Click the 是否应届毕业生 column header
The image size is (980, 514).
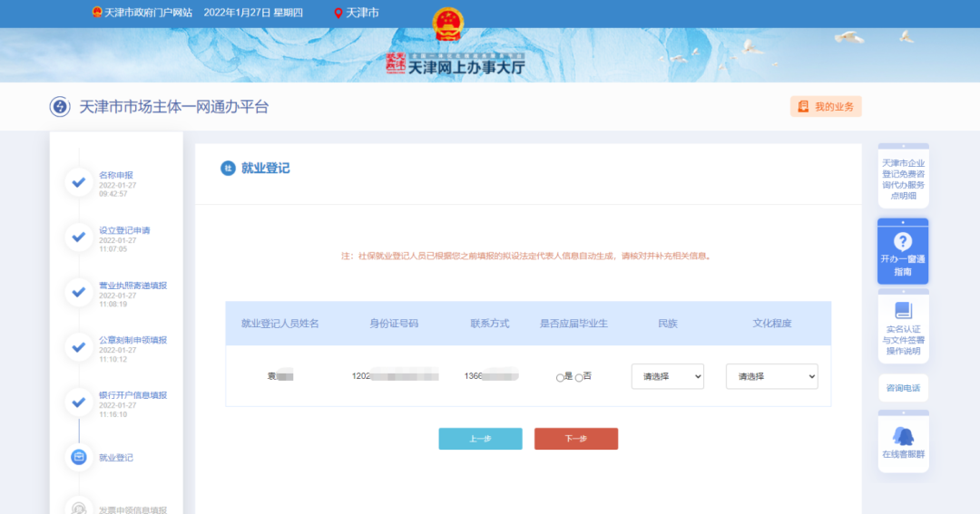point(573,324)
